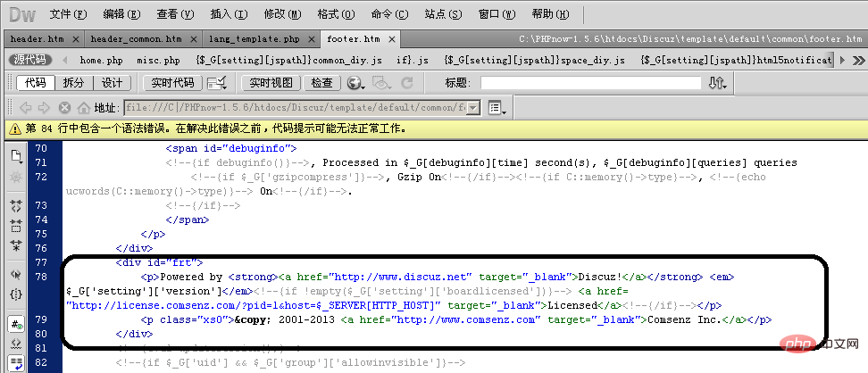This screenshot has width=868, height=373.
Task: Open preview in browser globe icon
Action: click(x=355, y=83)
